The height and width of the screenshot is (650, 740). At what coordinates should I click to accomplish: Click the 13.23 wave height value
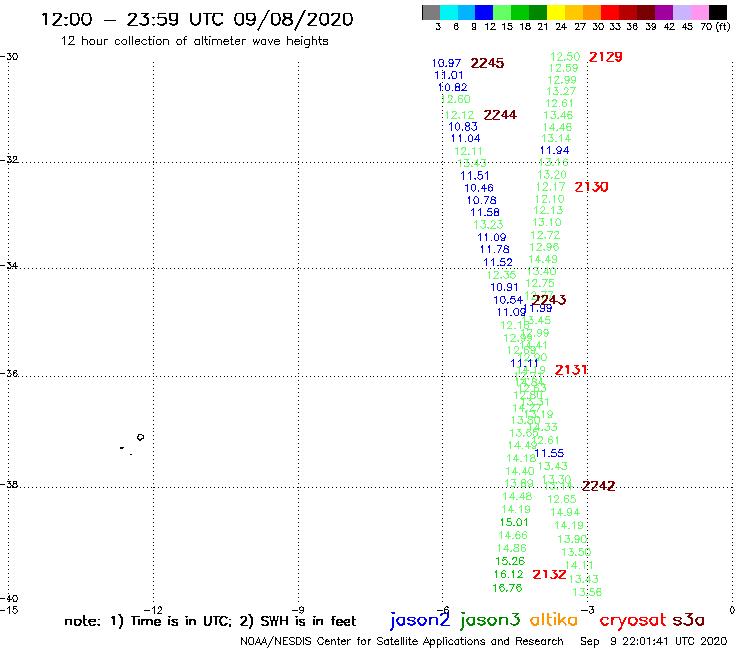pos(488,225)
